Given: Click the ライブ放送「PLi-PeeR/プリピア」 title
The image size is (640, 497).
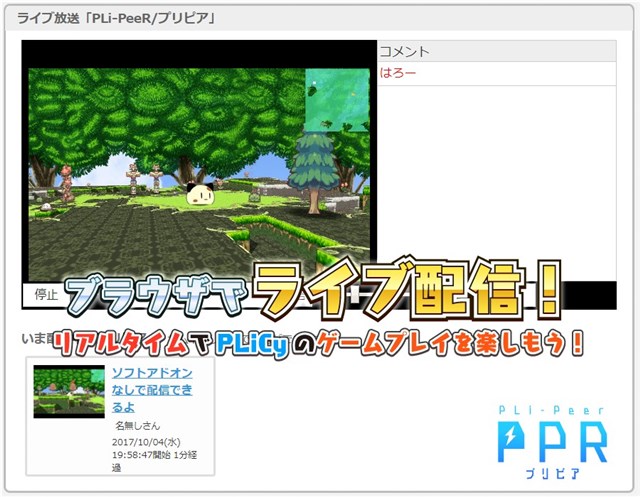Looking at the screenshot, I should (116, 18).
